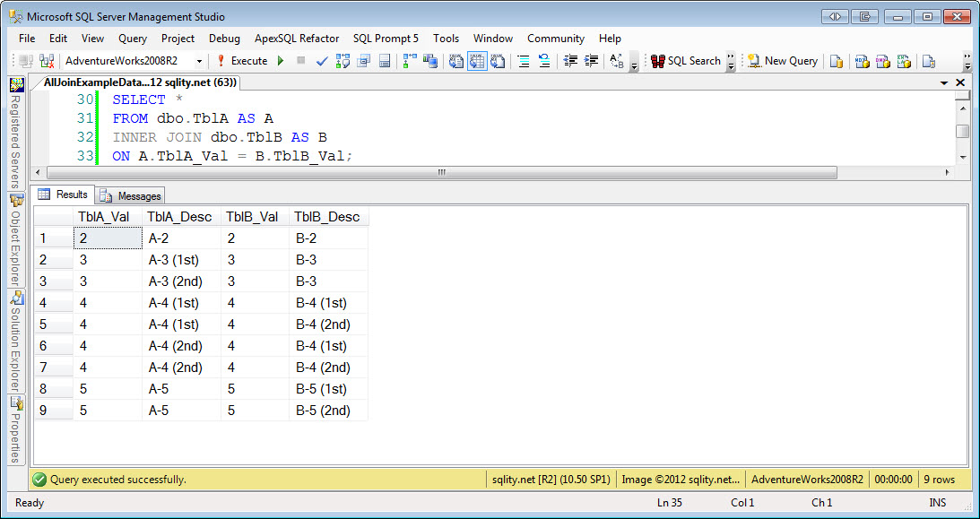
Task: Click the Cancel Executing Query stop icon
Action: click(300, 61)
